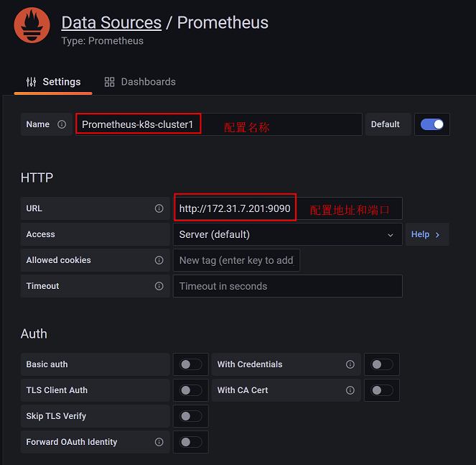Enable the TLS Client Auth toggle

(x=191, y=390)
